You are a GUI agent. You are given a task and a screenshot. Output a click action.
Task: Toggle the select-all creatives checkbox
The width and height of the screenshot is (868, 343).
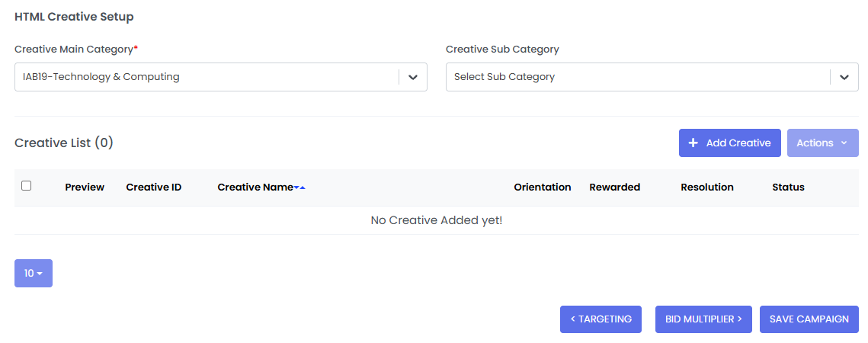click(27, 185)
